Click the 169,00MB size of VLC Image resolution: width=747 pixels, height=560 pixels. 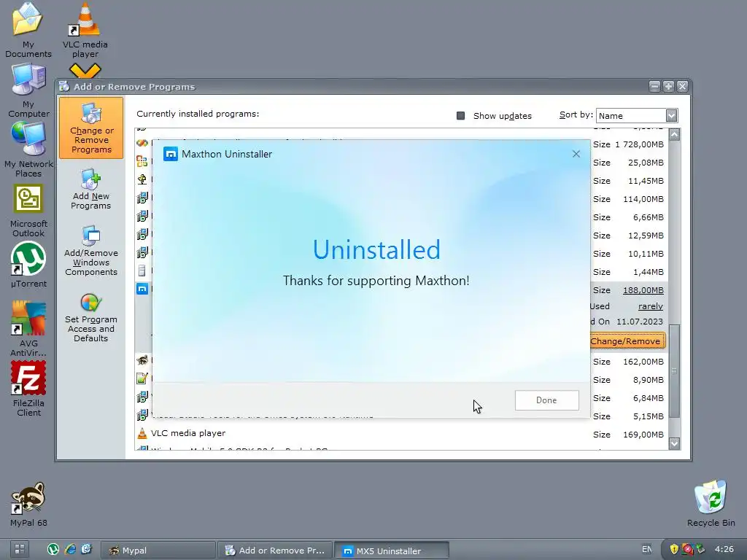(643, 435)
